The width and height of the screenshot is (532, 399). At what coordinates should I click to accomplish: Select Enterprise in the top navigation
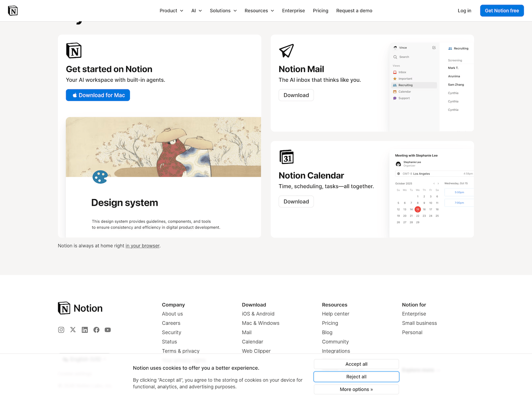click(293, 11)
